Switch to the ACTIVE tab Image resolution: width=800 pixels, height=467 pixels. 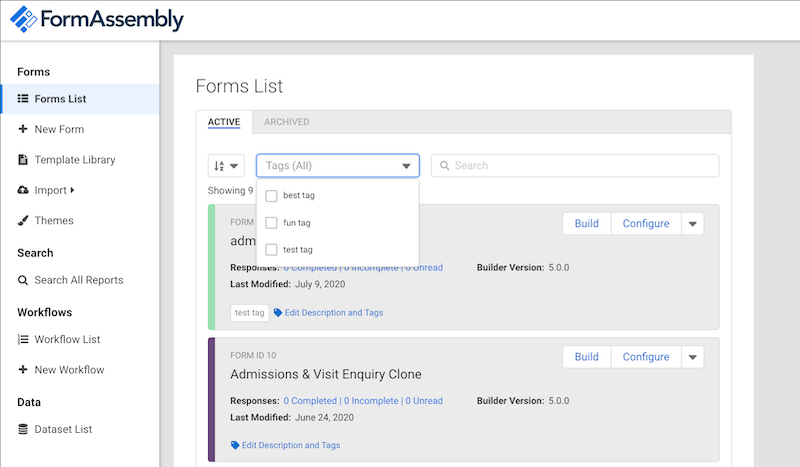[x=224, y=122]
